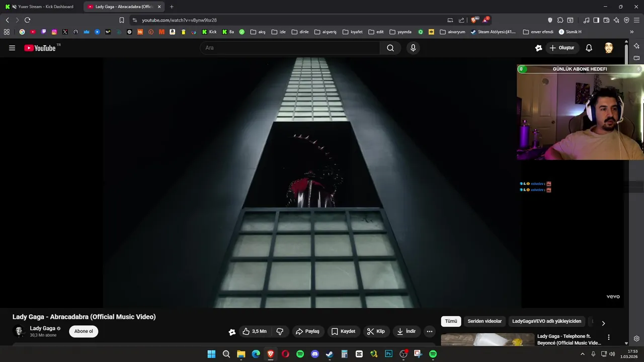This screenshot has width=644, height=362.
Task: Open the Instagram bookmark icon
Action: [x=54, y=32]
